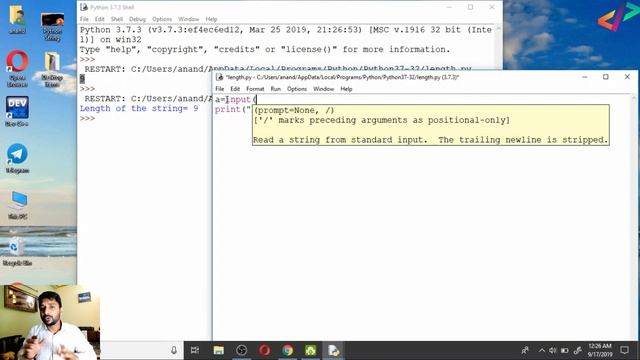
Task: Click the user folder icon on desktop
Action: tap(17, 20)
